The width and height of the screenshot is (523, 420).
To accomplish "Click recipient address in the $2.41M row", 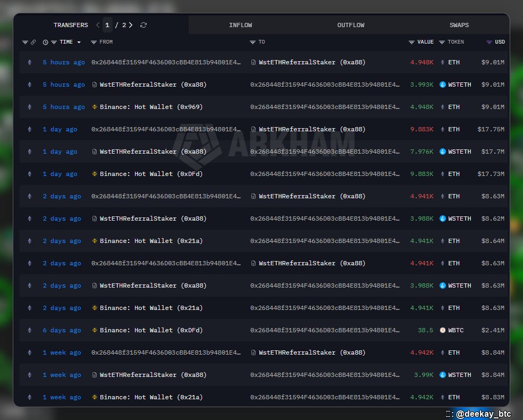I will click(x=325, y=330).
